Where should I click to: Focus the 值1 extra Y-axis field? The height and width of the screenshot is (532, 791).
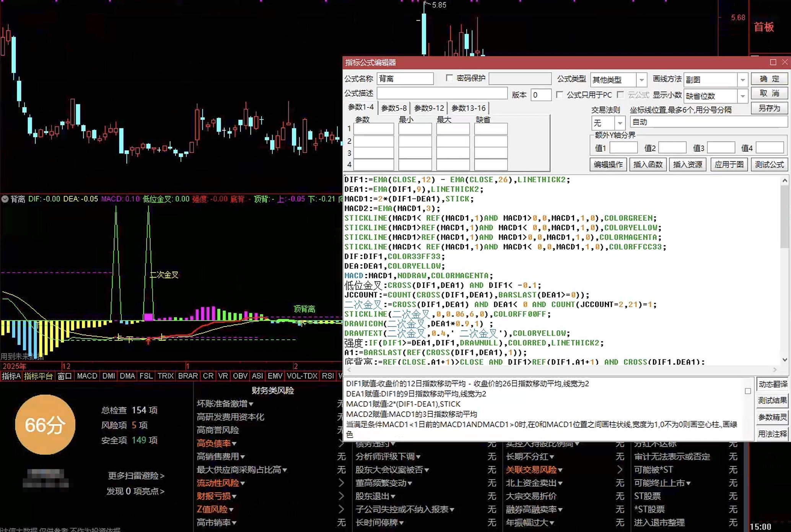[623, 148]
